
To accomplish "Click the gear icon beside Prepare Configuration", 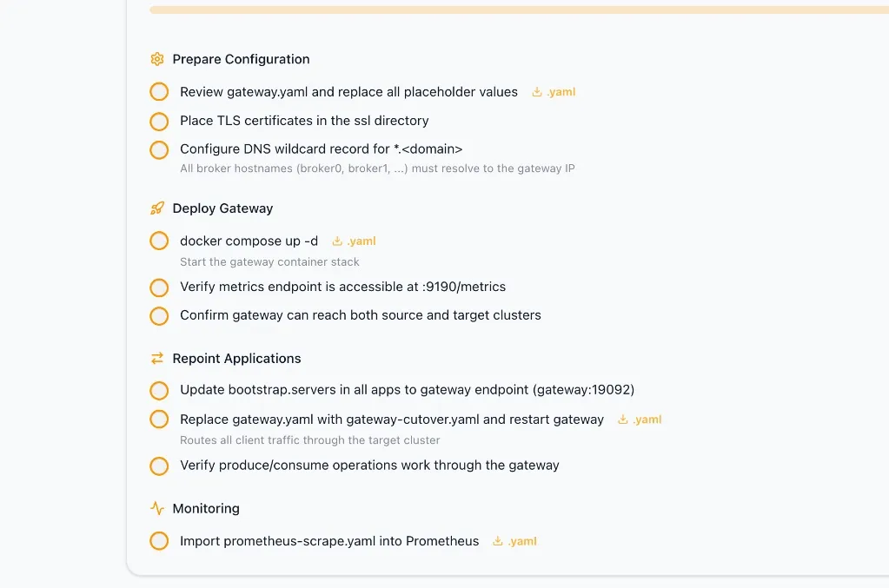I will 157,58.
